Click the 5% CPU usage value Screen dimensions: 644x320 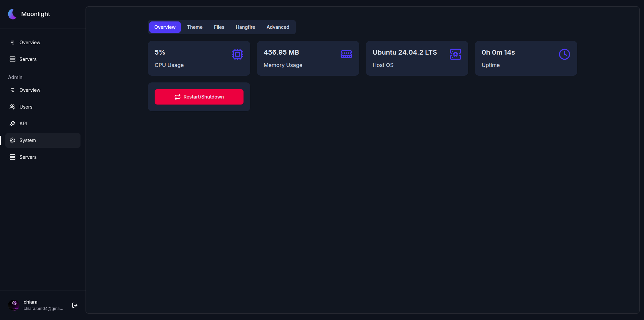click(160, 52)
